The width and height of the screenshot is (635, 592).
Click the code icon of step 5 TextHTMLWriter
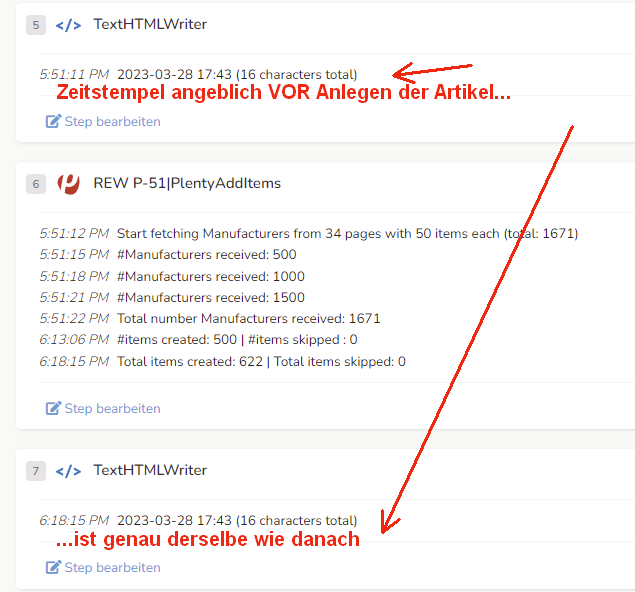(x=68, y=25)
